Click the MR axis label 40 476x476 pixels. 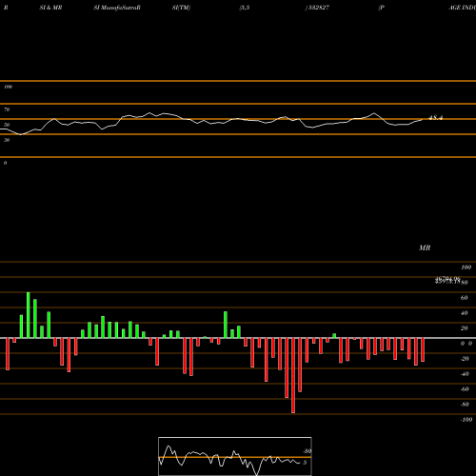(464, 313)
